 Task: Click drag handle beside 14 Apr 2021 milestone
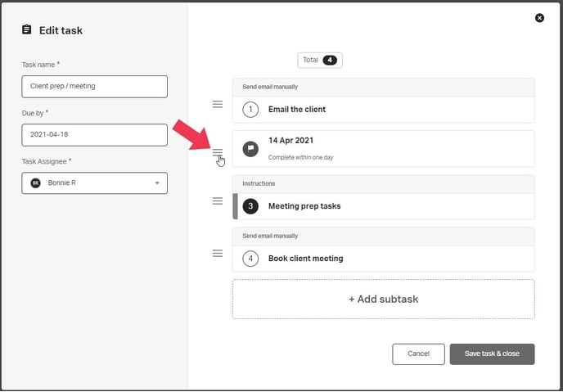point(218,152)
